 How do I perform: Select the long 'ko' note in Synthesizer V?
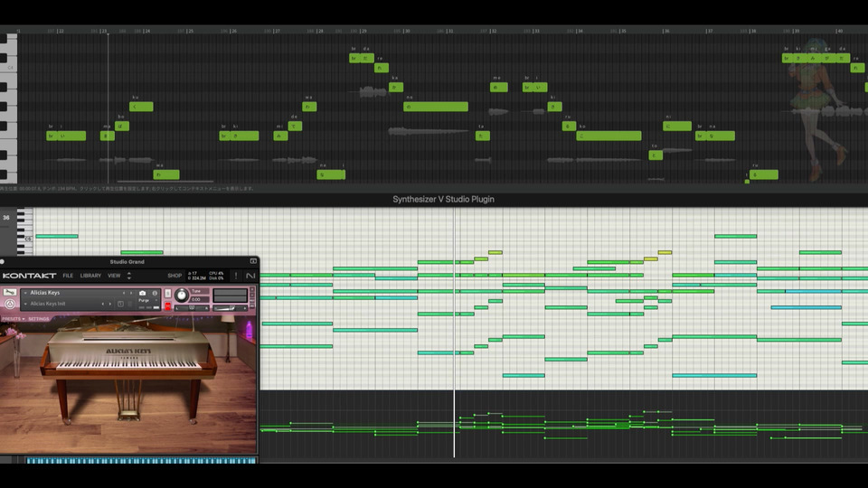tap(609, 136)
